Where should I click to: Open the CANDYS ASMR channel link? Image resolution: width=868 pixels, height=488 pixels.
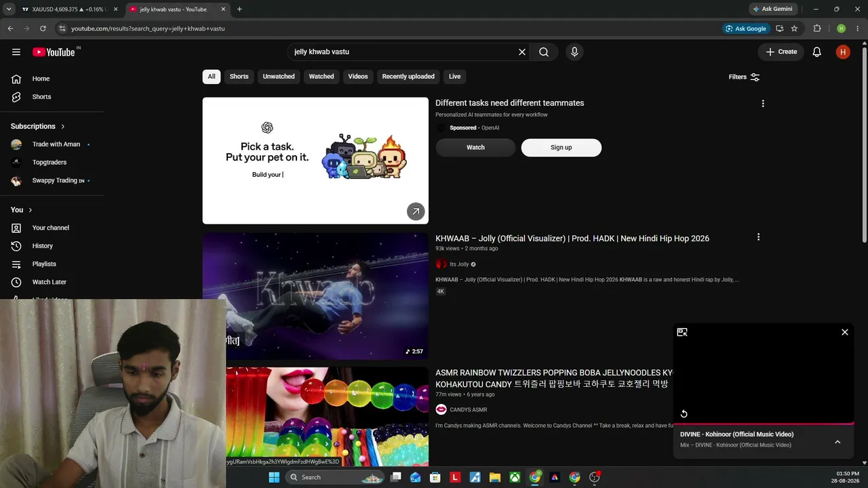pyautogui.click(x=469, y=409)
